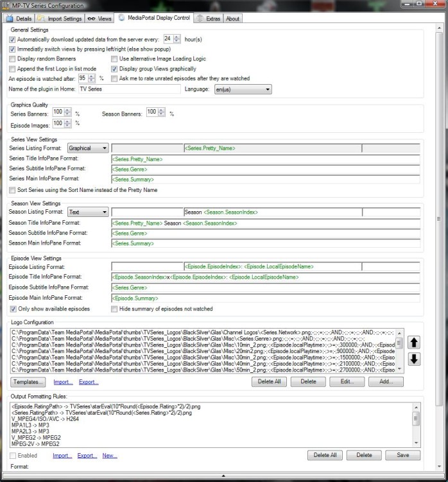Viewport: 448px width, 482px height.
Task: Check the Enabled box for formatting rules
Action: 13,456
